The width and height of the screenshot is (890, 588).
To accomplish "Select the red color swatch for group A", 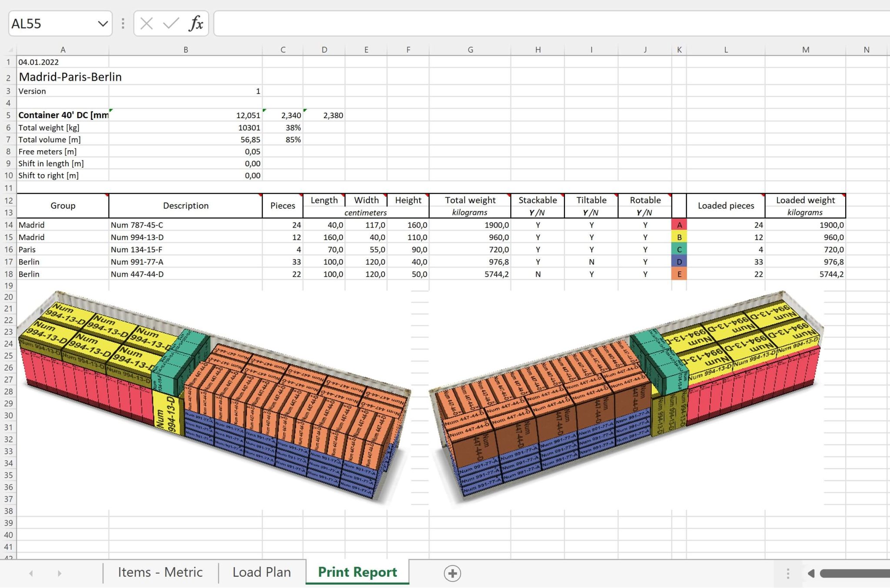I will (679, 225).
